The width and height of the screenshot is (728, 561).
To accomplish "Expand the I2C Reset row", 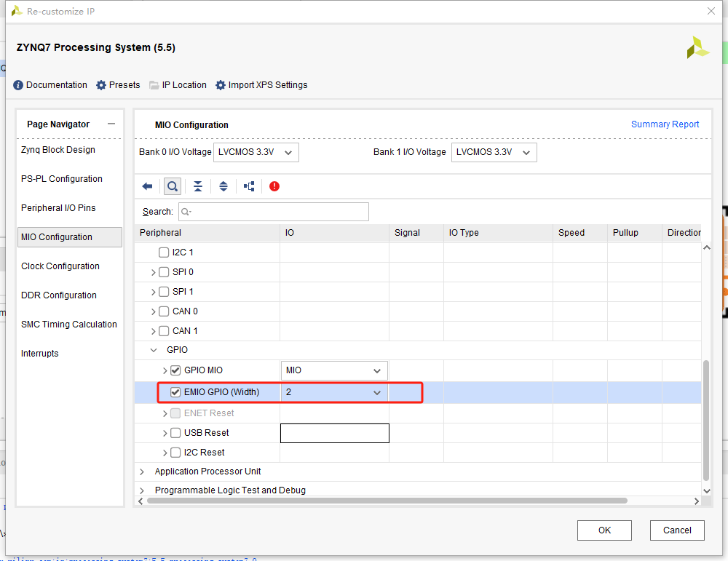I will coord(165,453).
